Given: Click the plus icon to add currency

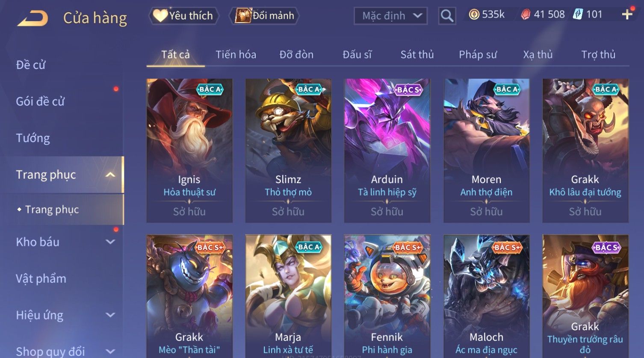Looking at the screenshot, I should (x=627, y=15).
